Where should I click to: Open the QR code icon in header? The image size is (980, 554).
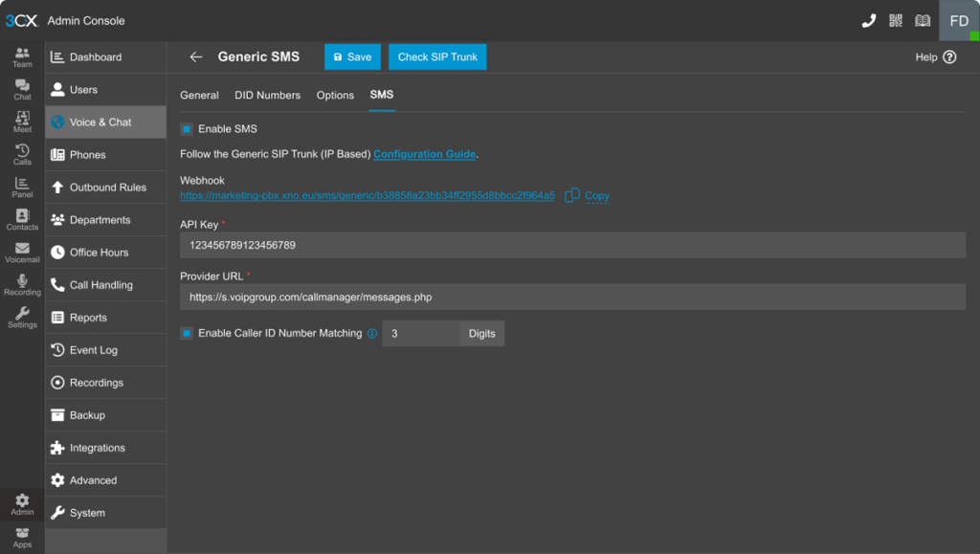click(896, 21)
